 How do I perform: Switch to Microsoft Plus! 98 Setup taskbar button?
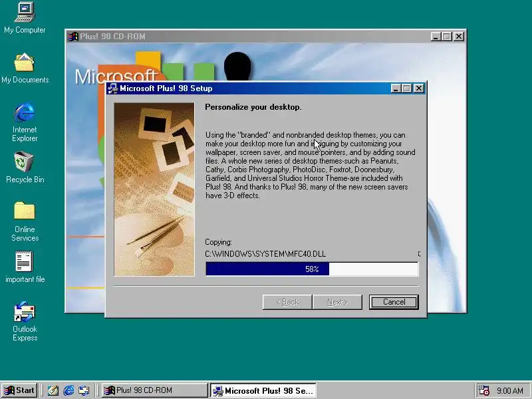coord(263,390)
